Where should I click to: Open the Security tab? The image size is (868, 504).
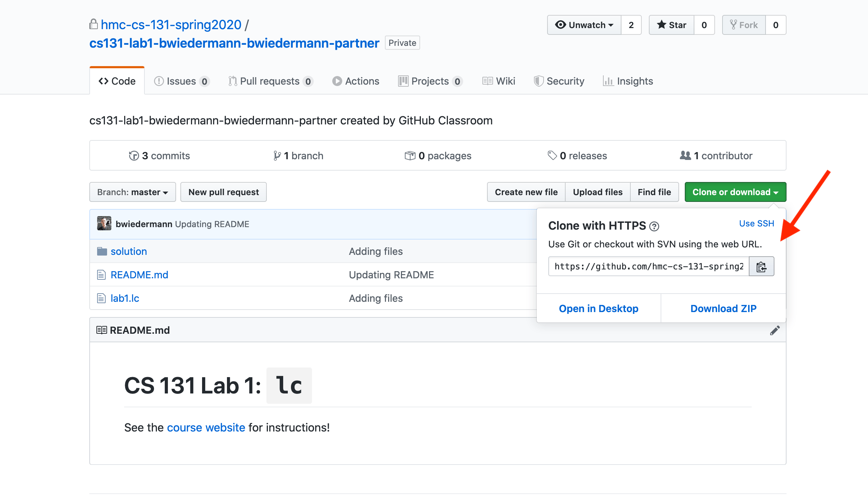click(559, 81)
